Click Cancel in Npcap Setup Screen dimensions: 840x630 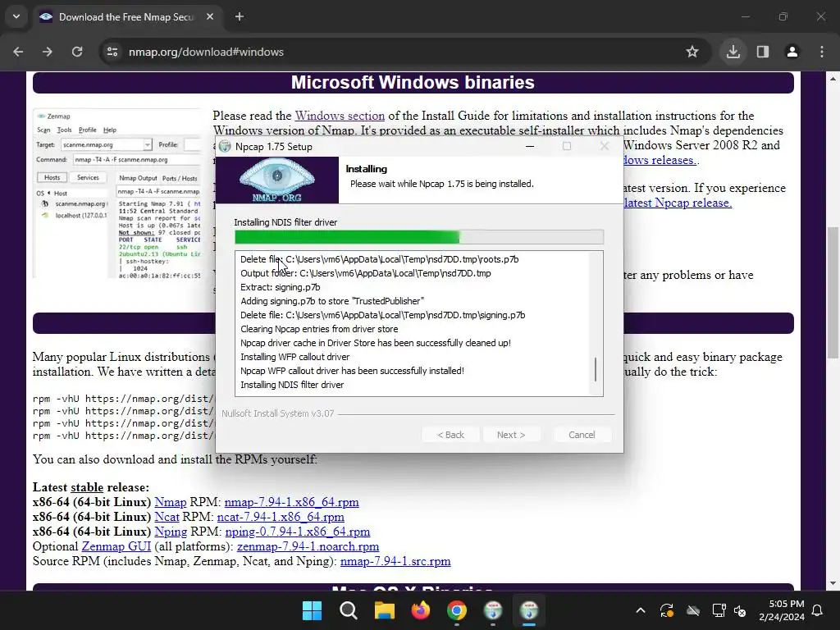[582, 435]
